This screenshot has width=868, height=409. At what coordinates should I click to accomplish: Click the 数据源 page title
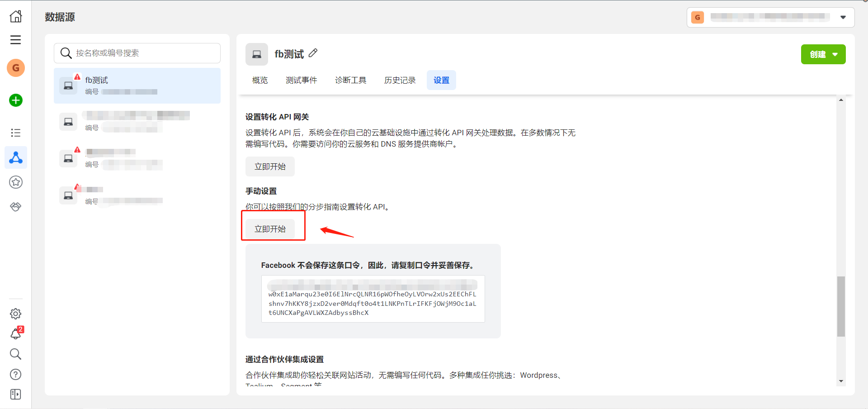pos(60,17)
